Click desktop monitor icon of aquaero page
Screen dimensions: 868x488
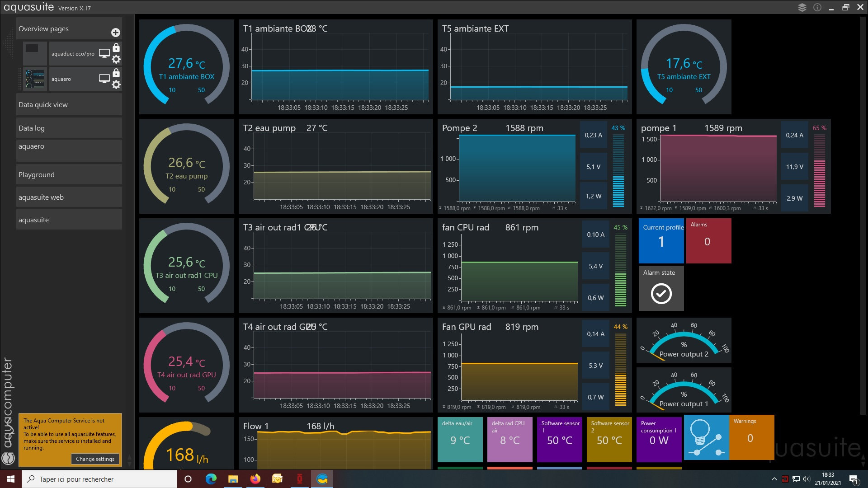pos(104,79)
